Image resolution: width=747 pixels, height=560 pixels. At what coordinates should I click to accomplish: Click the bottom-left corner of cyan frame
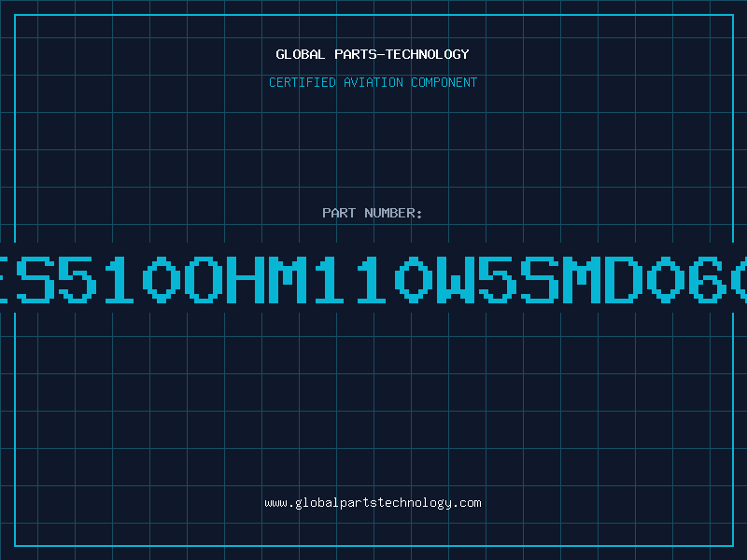click(15, 546)
